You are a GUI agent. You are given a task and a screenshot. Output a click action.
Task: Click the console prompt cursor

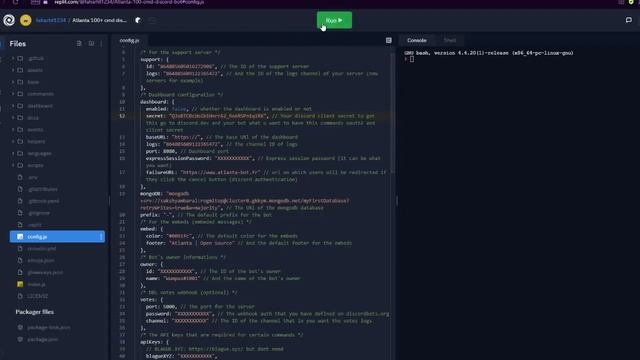pos(412,59)
